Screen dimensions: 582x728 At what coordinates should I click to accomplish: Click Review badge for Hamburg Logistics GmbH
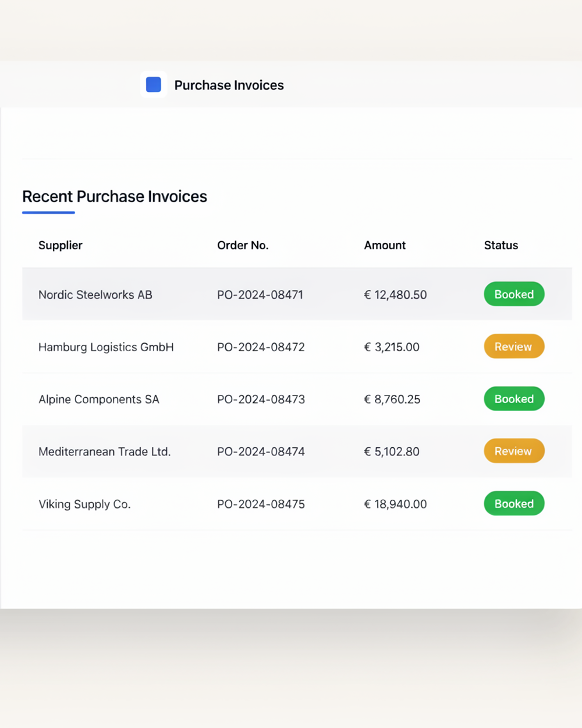coord(514,347)
